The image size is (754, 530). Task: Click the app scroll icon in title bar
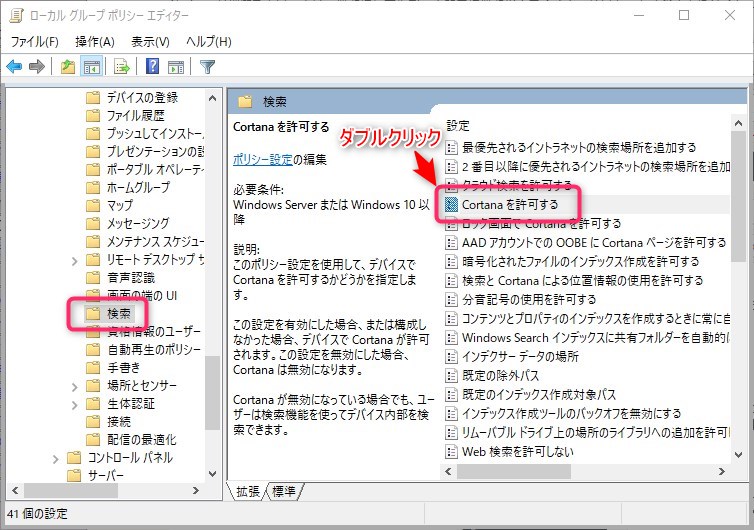(16, 15)
